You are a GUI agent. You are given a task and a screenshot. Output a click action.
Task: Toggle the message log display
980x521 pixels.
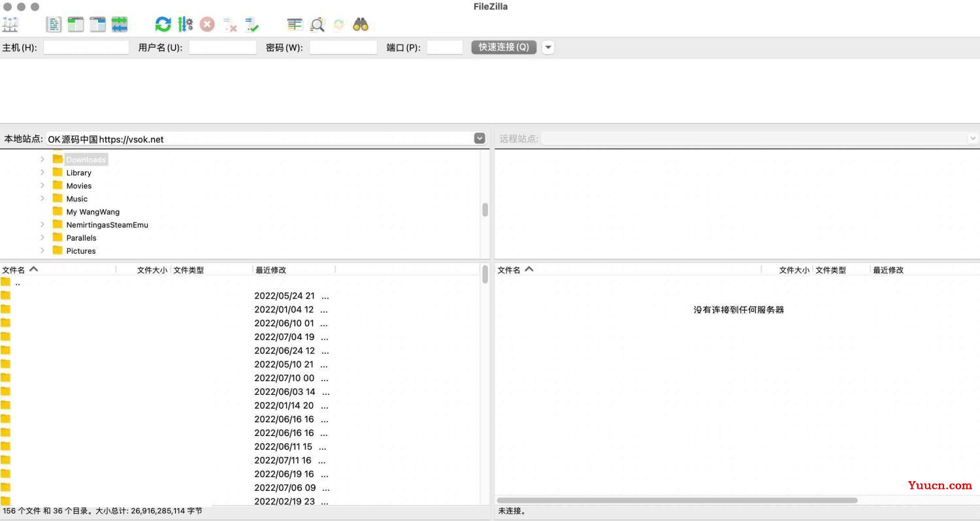pyautogui.click(x=54, y=25)
